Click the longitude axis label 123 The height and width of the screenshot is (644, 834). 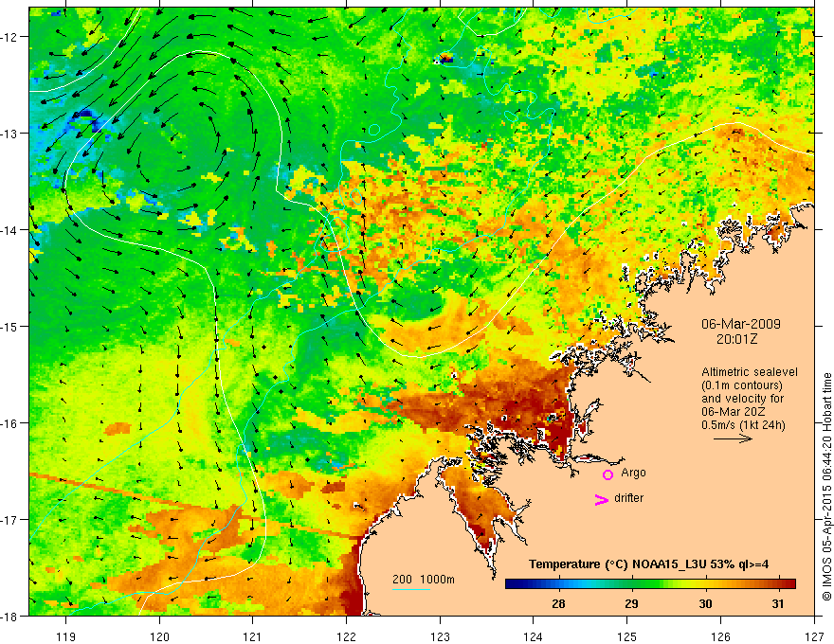(x=440, y=636)
